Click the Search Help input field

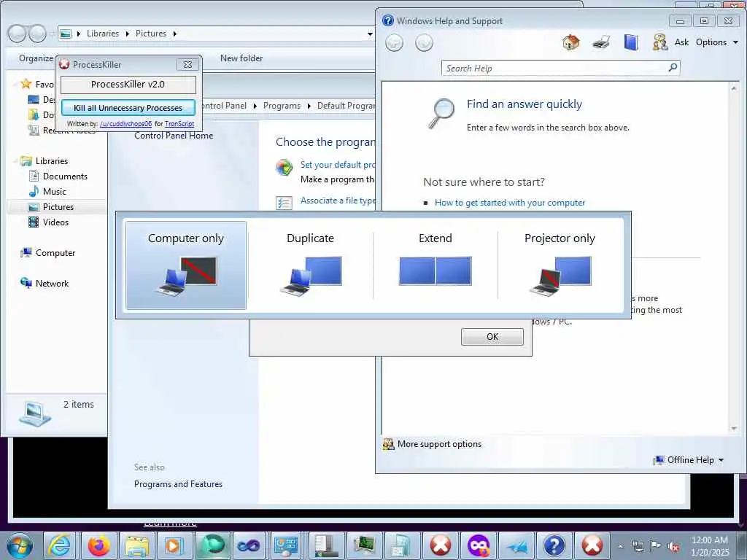click(554, 68)
